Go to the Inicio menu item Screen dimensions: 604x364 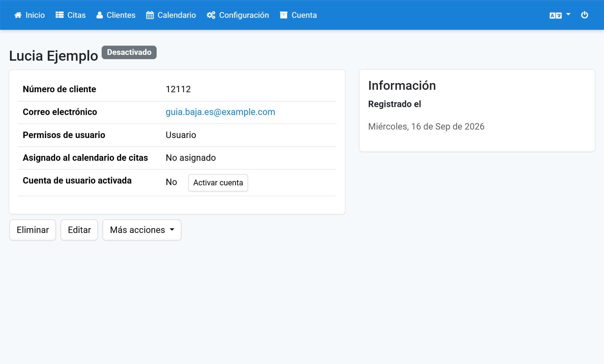coord(29,15)
